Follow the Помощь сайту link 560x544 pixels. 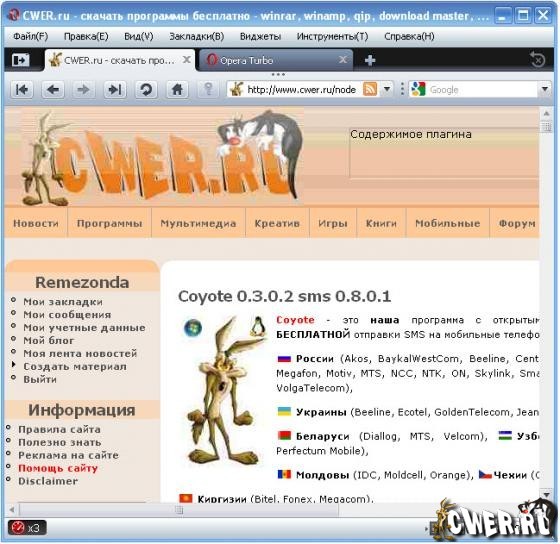click(x=58, y=468)
